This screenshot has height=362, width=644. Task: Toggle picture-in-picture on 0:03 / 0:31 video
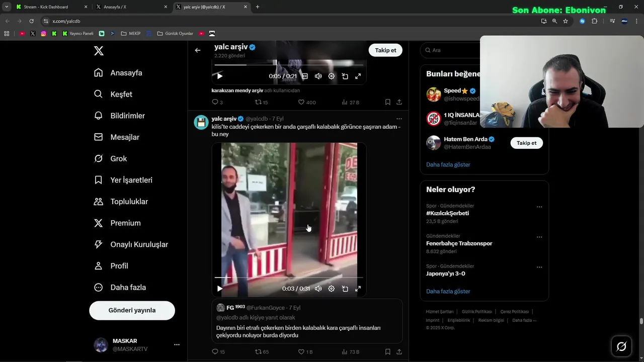coord(345,289)
